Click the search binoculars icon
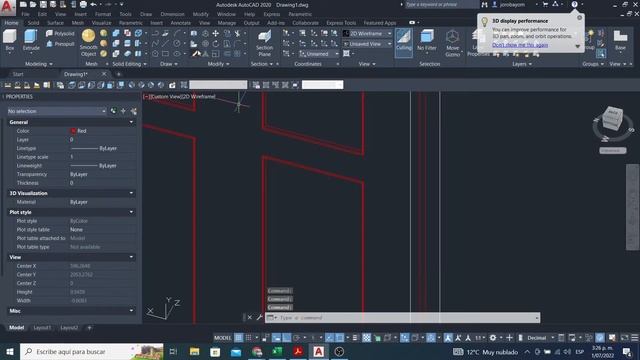Viewport: 640px width, 360px height. (484, 4)
